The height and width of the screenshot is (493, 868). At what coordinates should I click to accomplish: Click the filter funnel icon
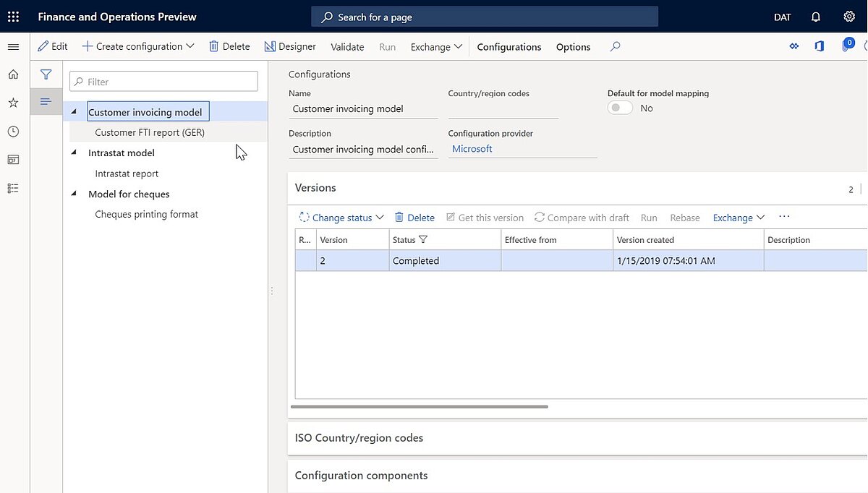(x=46, y=74)
